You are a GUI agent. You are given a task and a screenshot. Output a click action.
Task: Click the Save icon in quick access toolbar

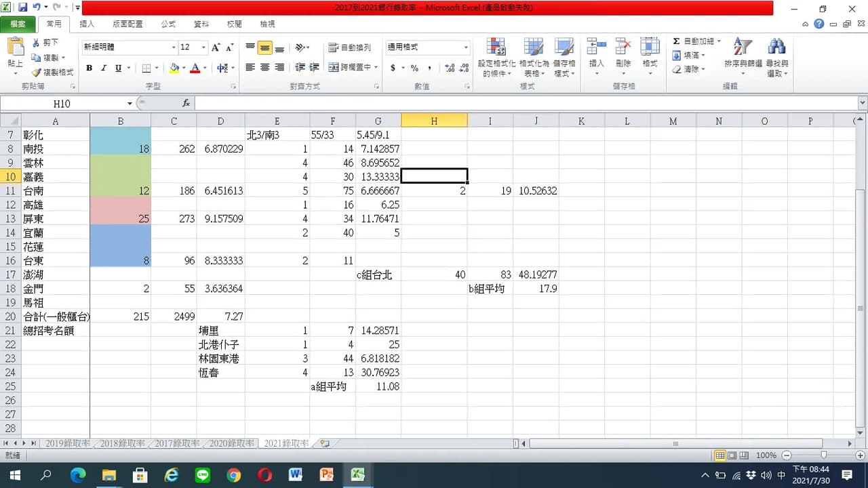(22, 7)
